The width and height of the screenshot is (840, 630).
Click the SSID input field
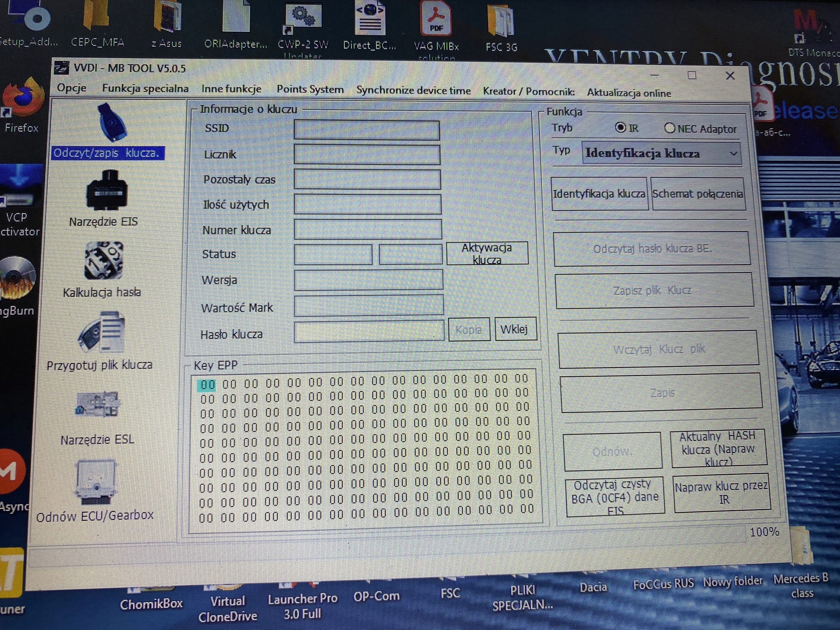tap(367, 130)
